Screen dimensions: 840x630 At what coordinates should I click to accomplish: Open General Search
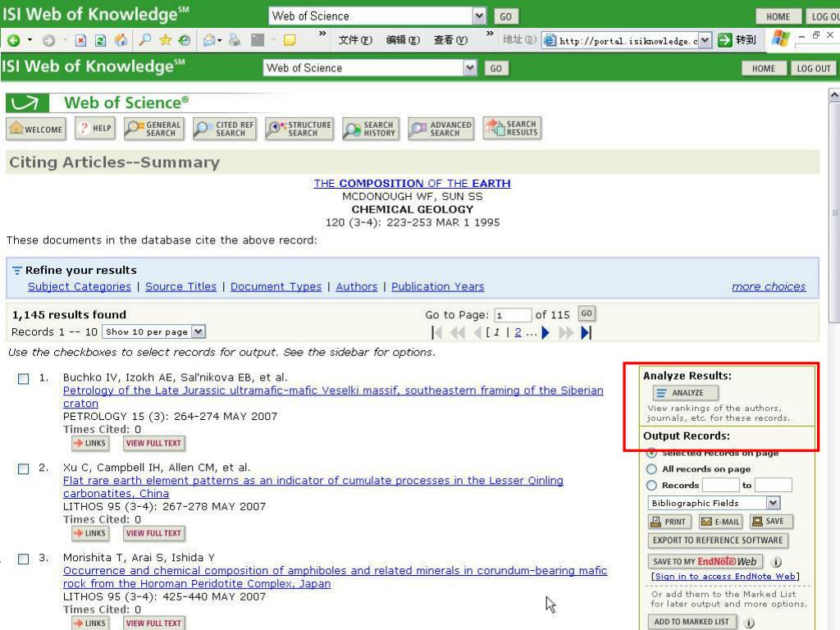(154, 129)
